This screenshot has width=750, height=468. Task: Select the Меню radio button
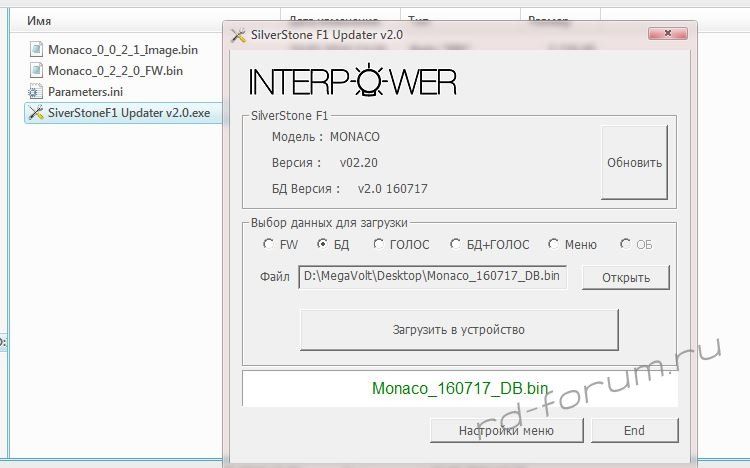pyautogui.click(x=553, y=244)
